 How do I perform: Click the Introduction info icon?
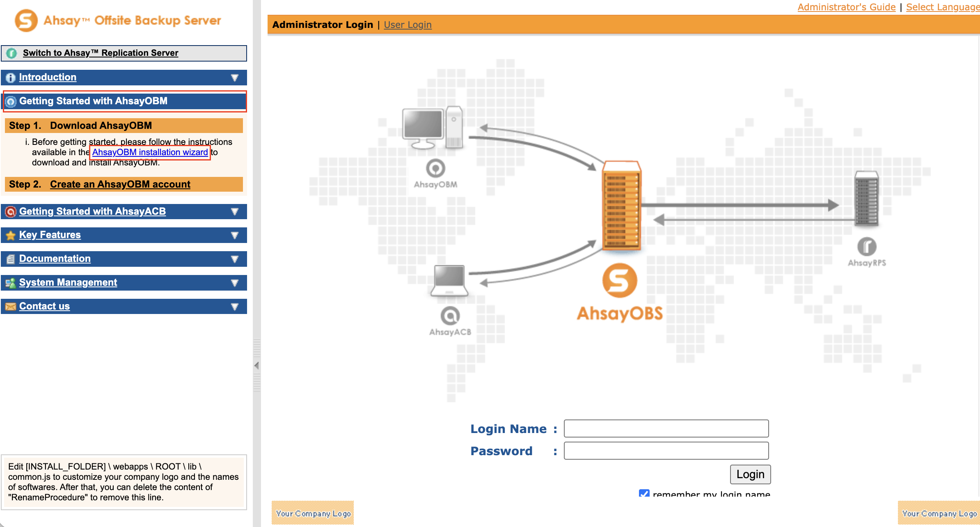11,78
